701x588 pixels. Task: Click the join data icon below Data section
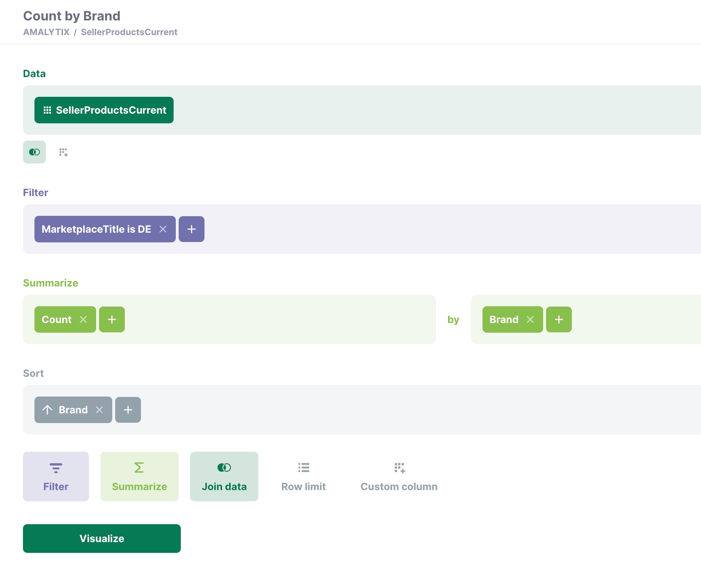[34, 152]
